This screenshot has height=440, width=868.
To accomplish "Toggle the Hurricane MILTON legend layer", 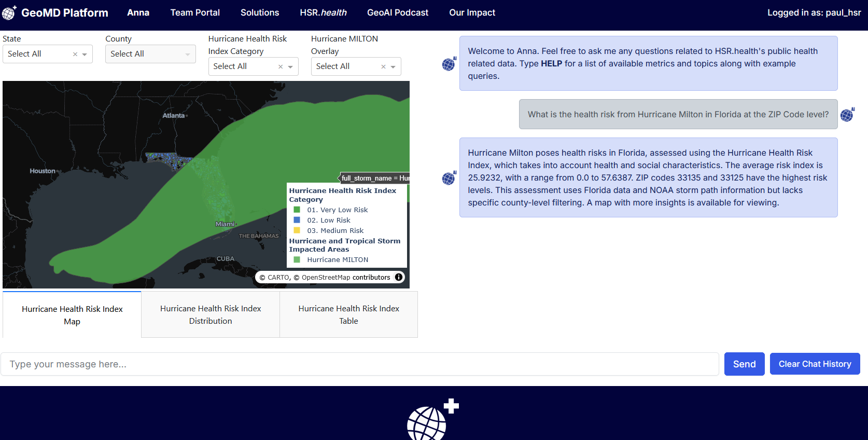I will [x=337, y=260].
